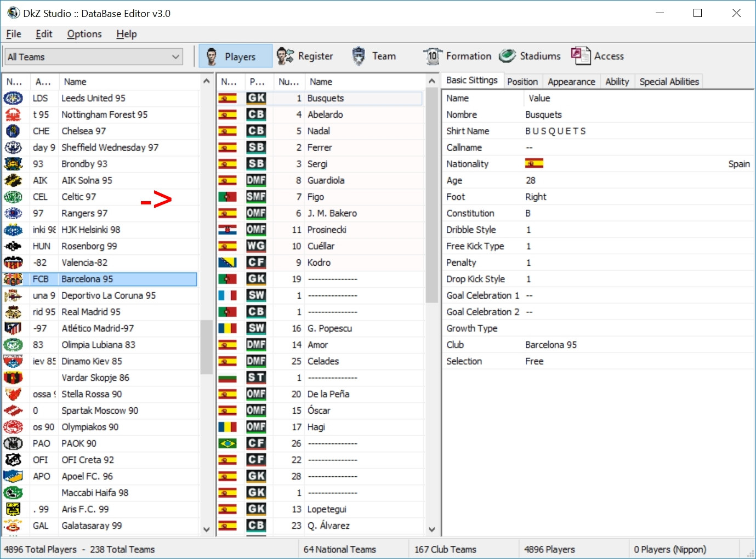Click the Vardar Skopje 86 crest icon
The image size is (756, 559).
tap(13, 378)
